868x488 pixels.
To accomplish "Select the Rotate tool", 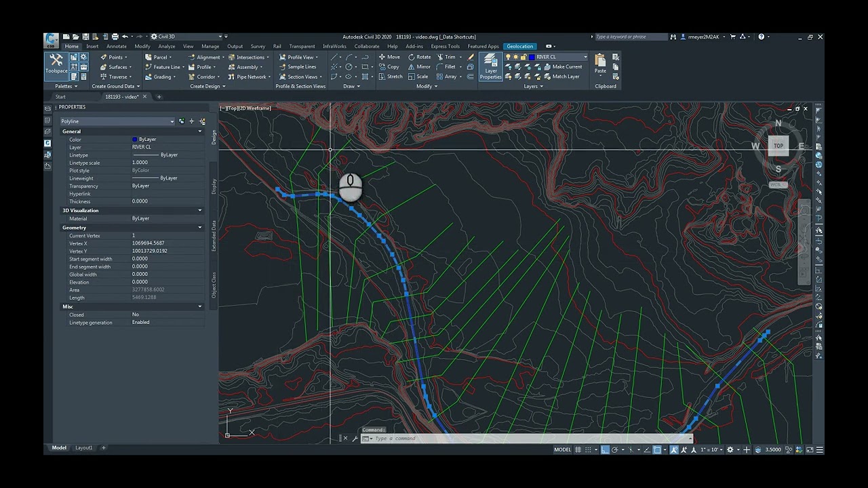I will pyautogui.click(x=420, y=57).
